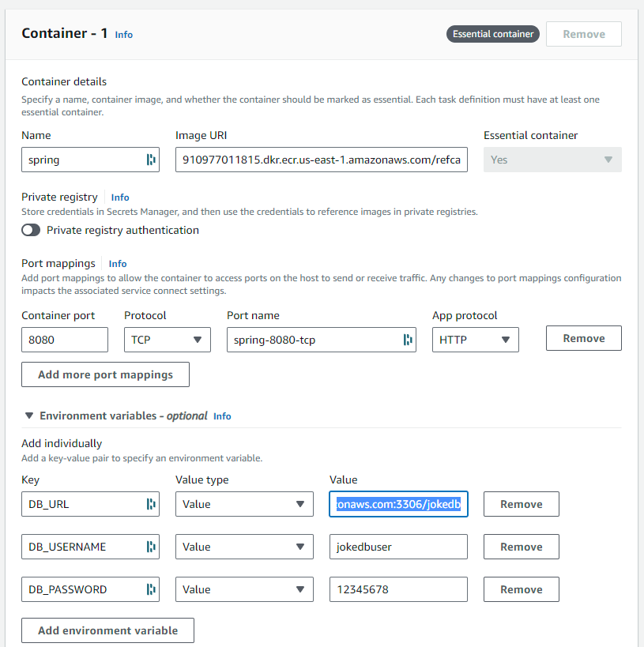Click password manager icon in Name field
Image resolution: width=644 pixels, height=647 pixels.
click(150, 160)
